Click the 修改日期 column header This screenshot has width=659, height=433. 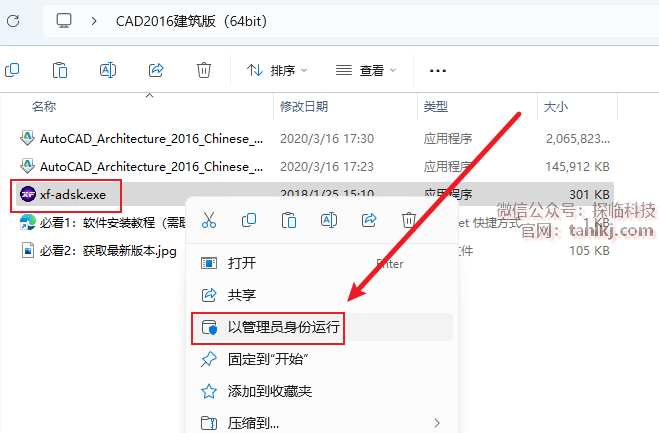(304, 107)
